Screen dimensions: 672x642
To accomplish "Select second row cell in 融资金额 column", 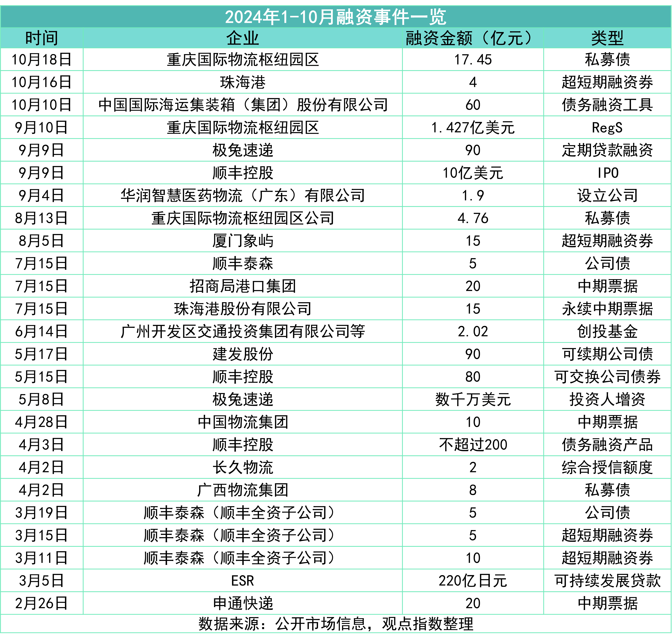I will [473, 82].
